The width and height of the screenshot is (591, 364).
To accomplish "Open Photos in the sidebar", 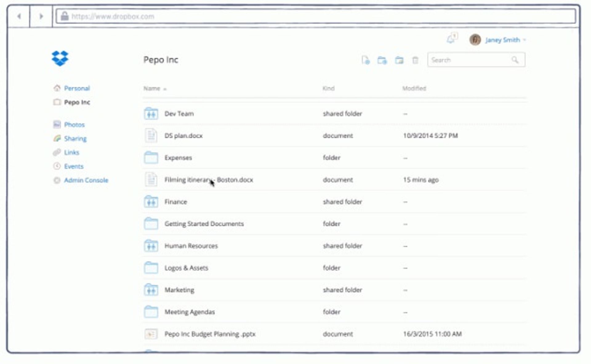I will click(x=74, y=125).
